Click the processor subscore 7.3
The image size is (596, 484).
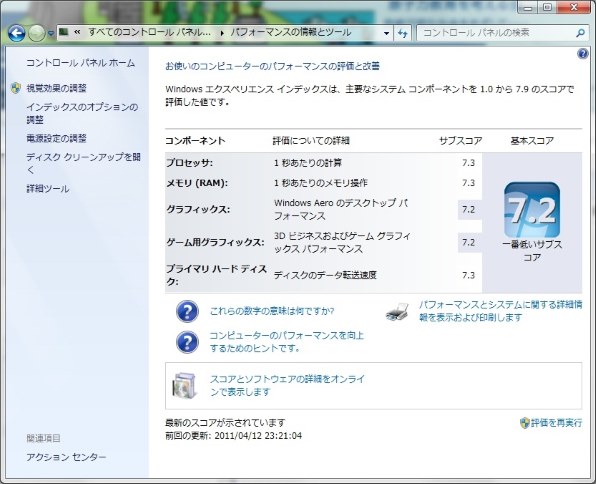point(468,163)
